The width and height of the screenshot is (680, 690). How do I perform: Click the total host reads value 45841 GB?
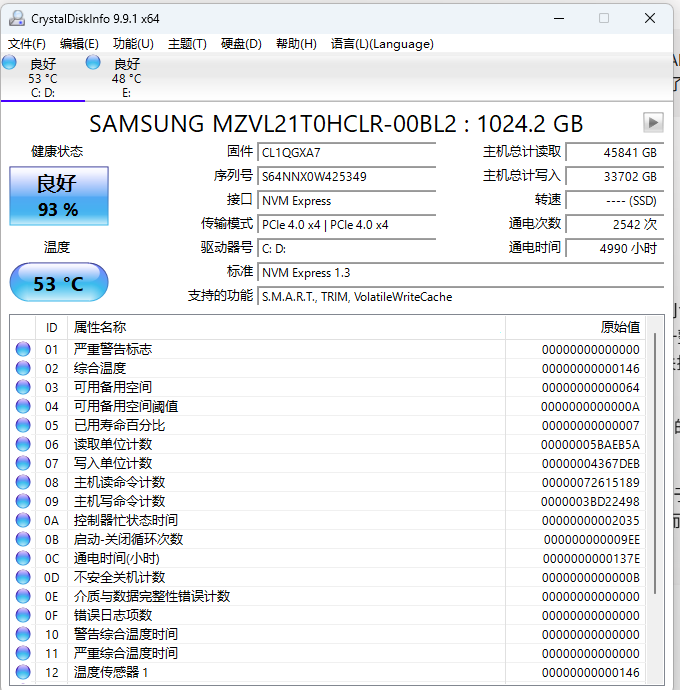[615, 153]
